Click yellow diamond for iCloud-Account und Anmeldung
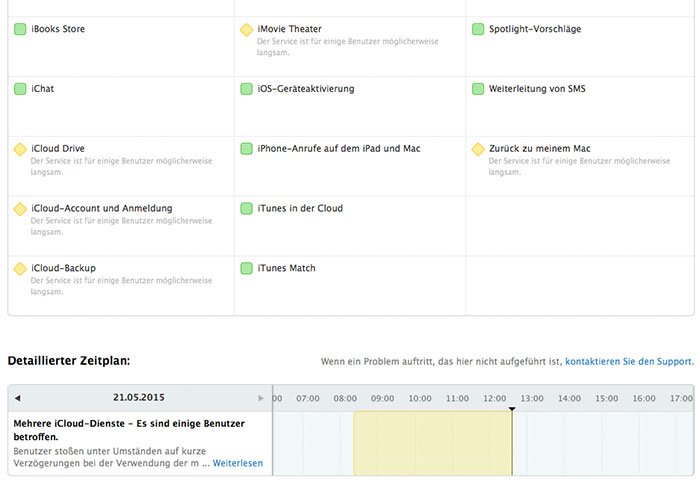700x497 pixels. 20,209
